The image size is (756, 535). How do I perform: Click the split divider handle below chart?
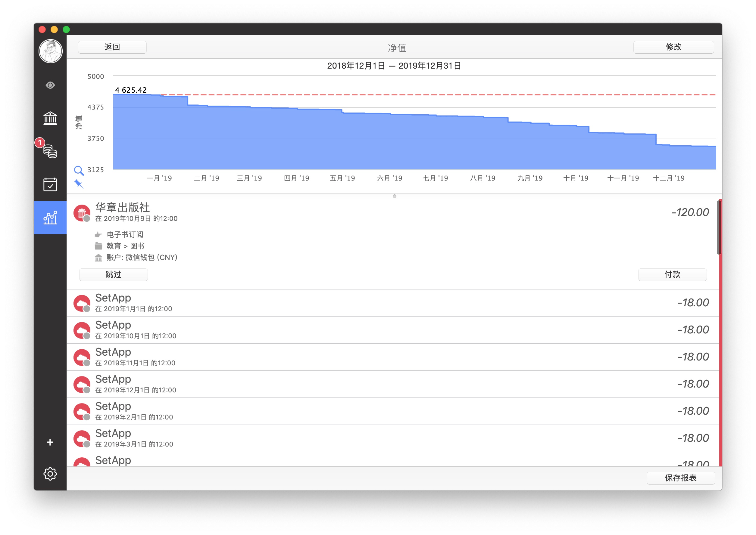(394, 196)
